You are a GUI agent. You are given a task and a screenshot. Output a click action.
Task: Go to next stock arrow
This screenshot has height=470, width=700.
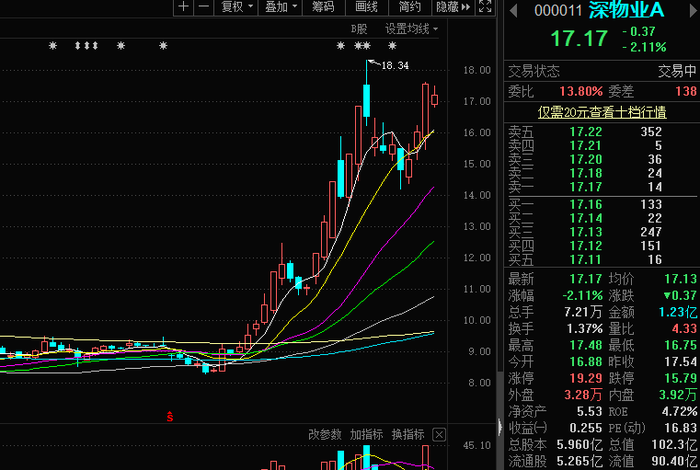[694, 11]
